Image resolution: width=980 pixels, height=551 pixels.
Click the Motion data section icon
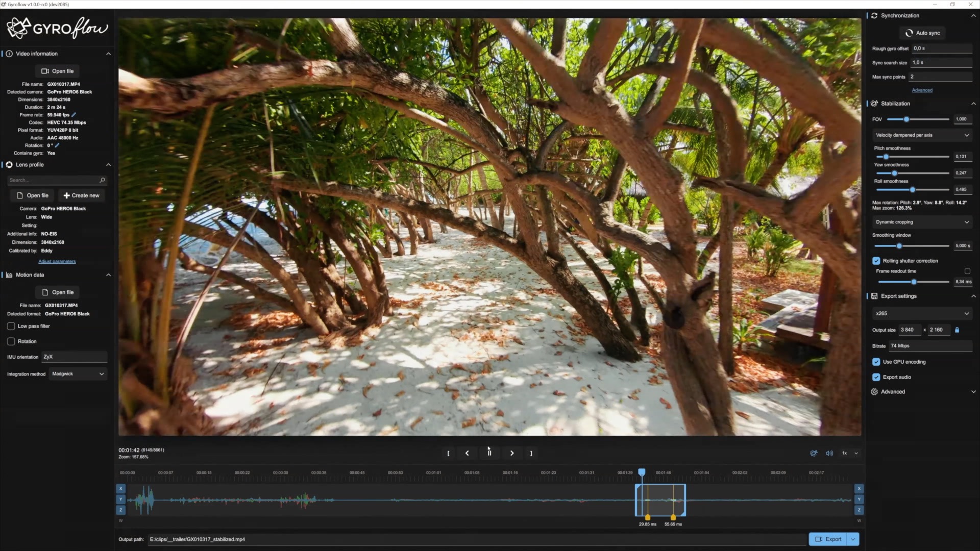[9, 275]
